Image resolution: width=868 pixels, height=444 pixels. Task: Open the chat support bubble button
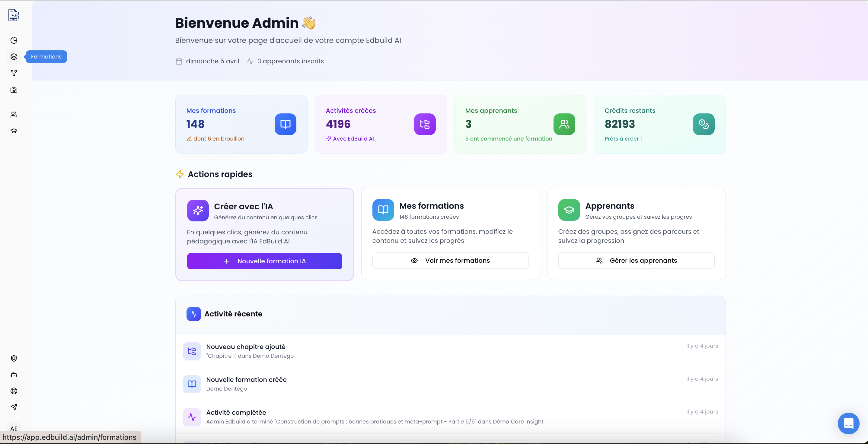tap(848, 423)
